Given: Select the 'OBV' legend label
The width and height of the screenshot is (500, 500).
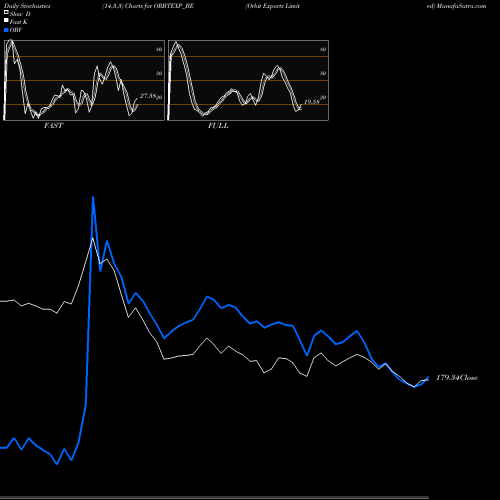Looking at the screenshot, I should point(16,30).
